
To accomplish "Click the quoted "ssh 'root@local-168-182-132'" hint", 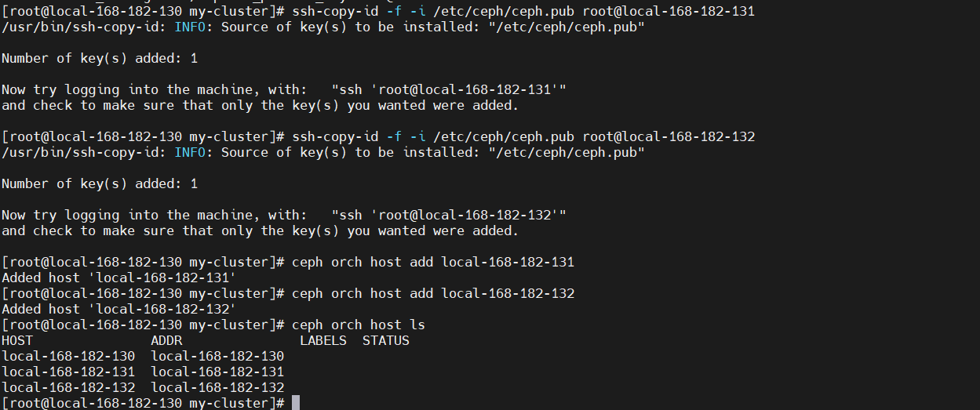I will [x=448, y=215].
